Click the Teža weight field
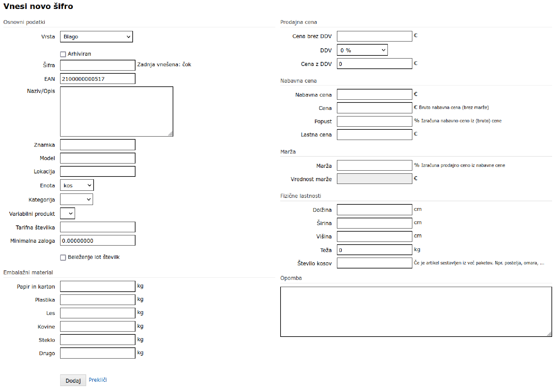Image resolution: width=558 pixels, height=392 pixels. click(x=374, y=250)
